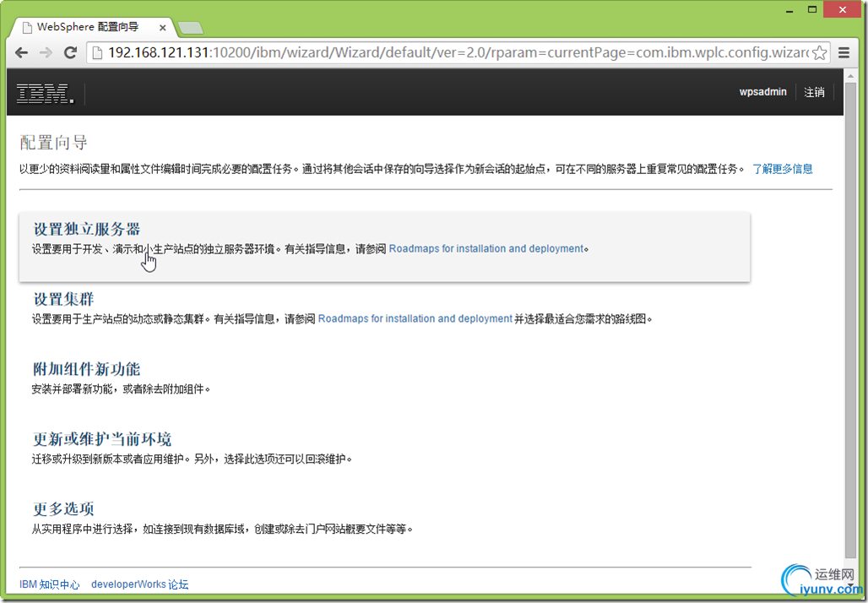Reload the page with the refresh icon
Viewport: 868px width, 603px height.
point(70,52)
